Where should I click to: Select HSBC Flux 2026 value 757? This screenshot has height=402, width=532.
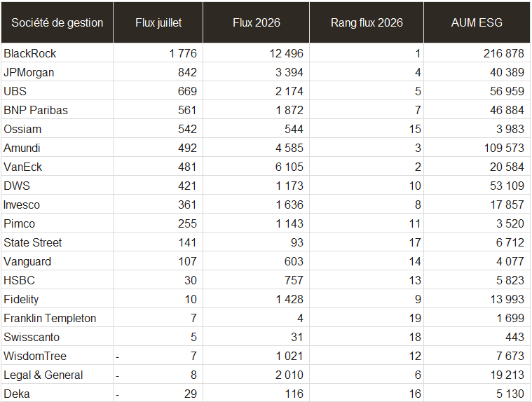tap(294, 281)
